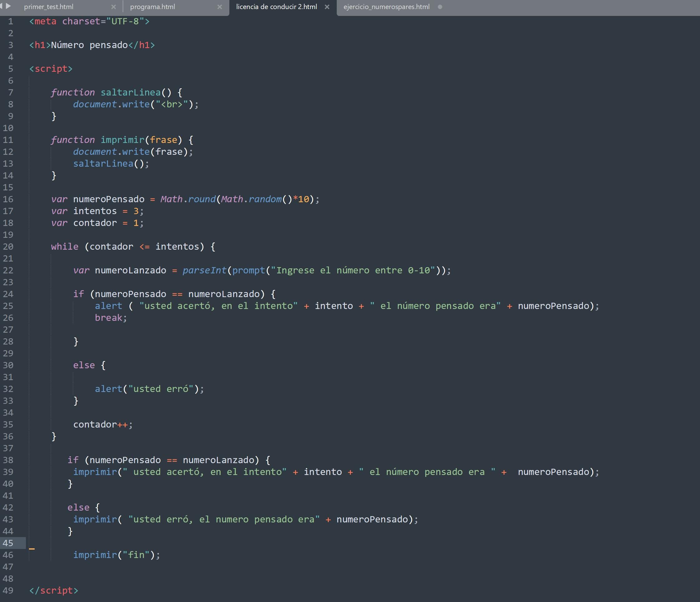The height and width of the screenshot is (602, 700).
Task: Click 'saltarLinea();' call on line 13
Action: coord(111,164)
